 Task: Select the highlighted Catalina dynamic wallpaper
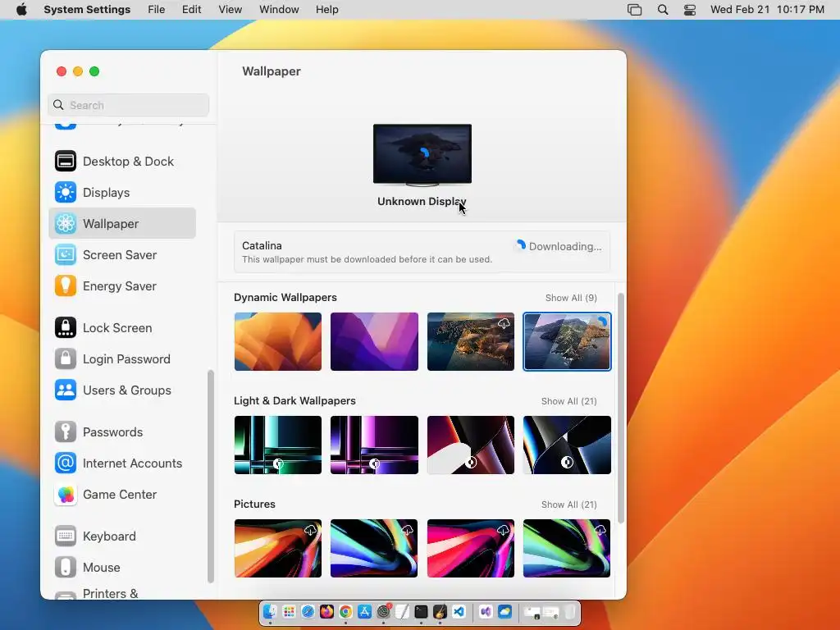tap(568, 342)
